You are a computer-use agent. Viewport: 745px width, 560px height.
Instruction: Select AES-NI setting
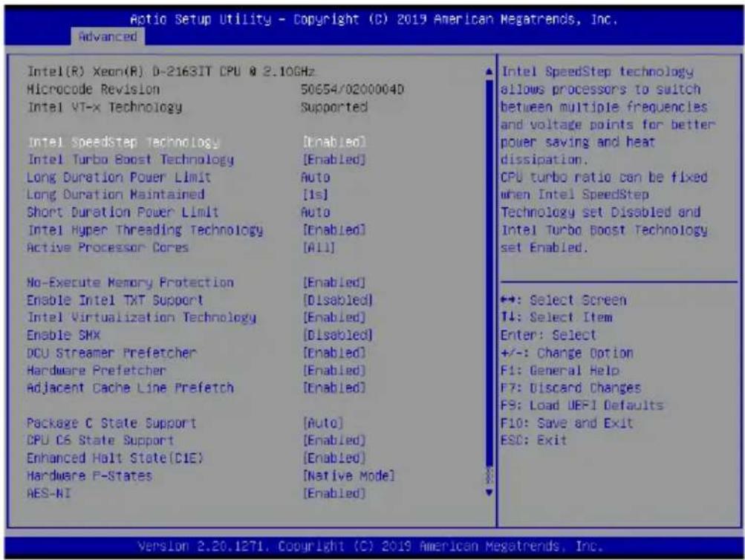click(x=49, y=493)
